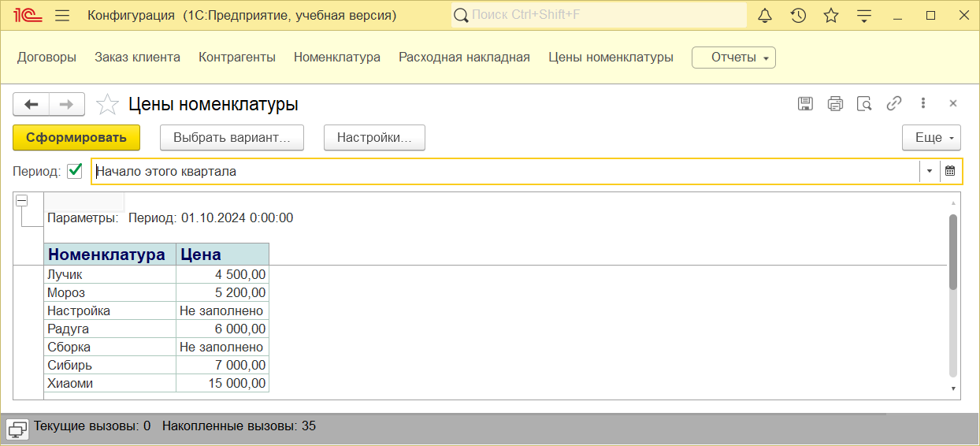Viewport: 980px width, 446px height.
Task: Click the price 4 500,00 cell
Action: (222, 274)
